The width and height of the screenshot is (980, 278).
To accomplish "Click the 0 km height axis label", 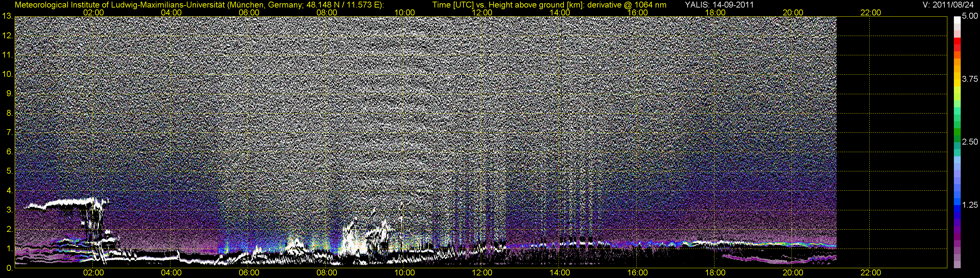I will pyautogui.click(x=9, y=268).
